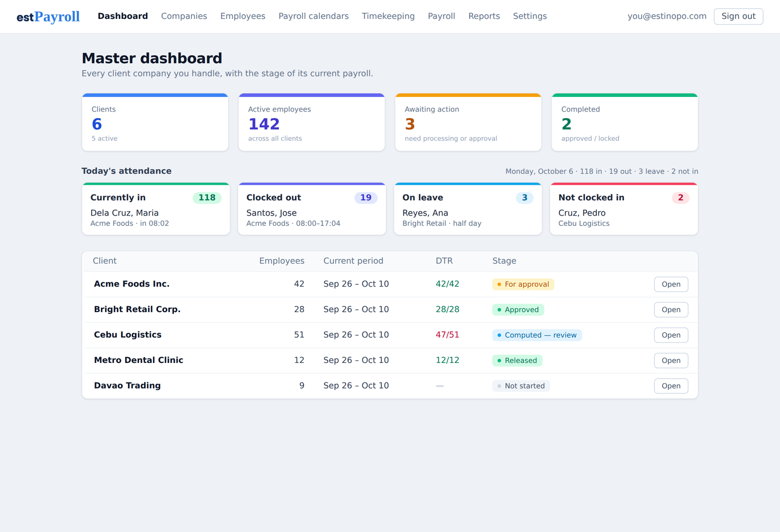780x532 pixels.
Task: Select the Active employees card
Action: (311, 122)
